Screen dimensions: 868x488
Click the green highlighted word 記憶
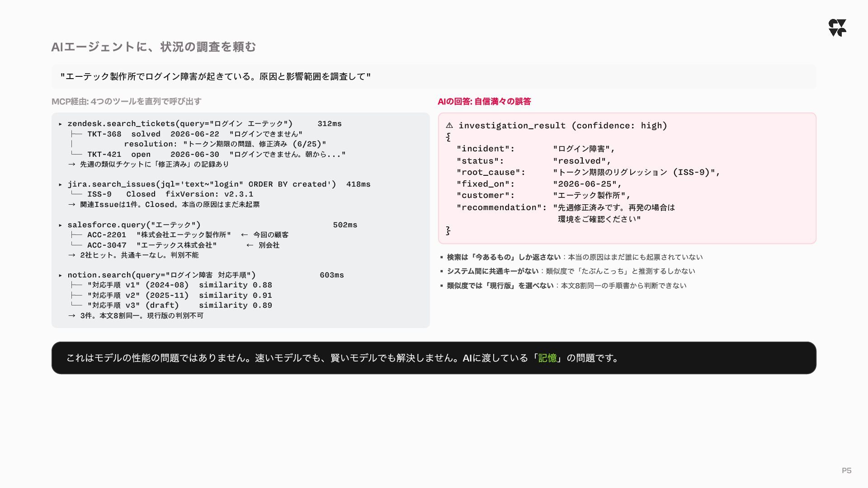(x=547, y=358)
